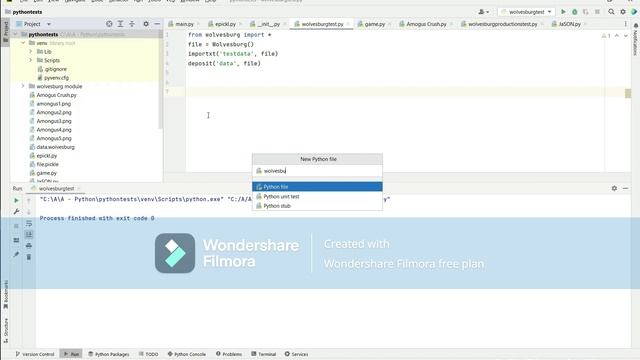
Task: Choose Python unit test option
Action: [318, 196]
